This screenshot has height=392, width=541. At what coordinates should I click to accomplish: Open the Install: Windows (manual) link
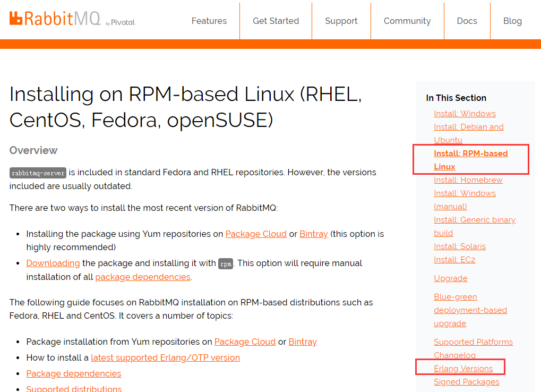pos(465,200)
